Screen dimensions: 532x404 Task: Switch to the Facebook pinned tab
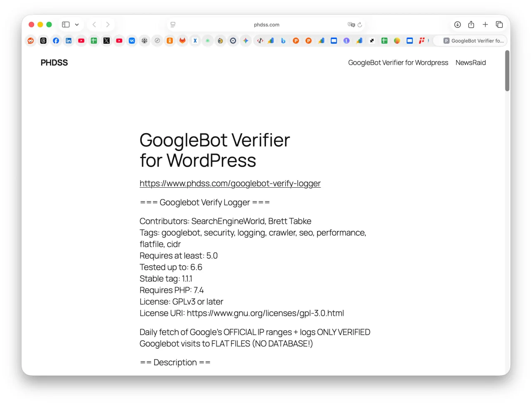(x=56, y=41)
